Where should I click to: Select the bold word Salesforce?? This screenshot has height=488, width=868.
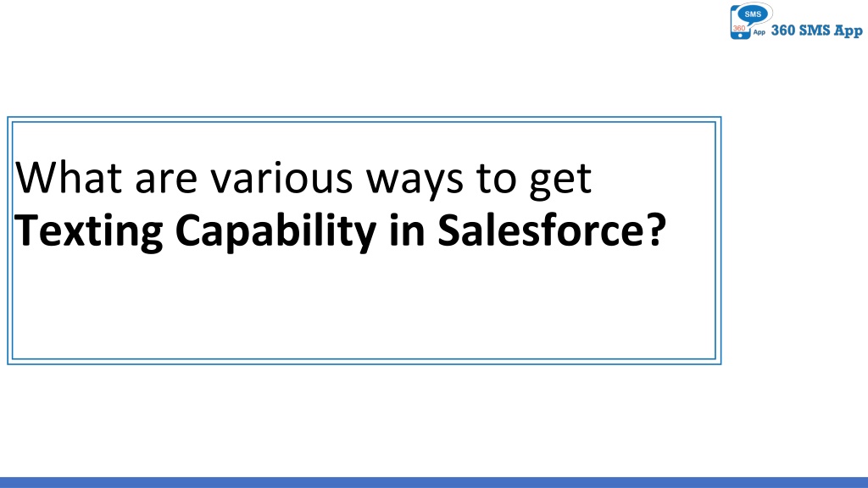coord(552,230)
